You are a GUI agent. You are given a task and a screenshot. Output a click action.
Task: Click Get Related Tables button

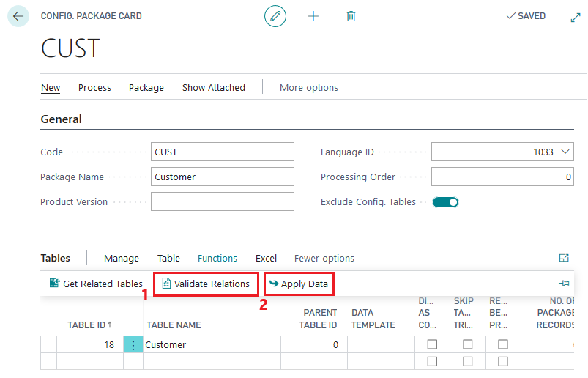click(x=96, y=283)
